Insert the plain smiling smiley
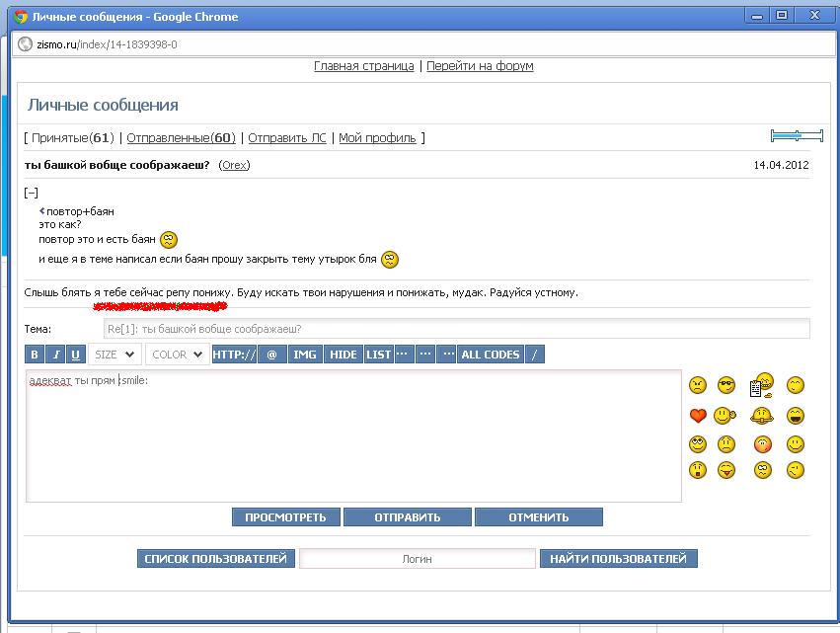The height and width of the screenshot is (633, 840). pos(796,443)
